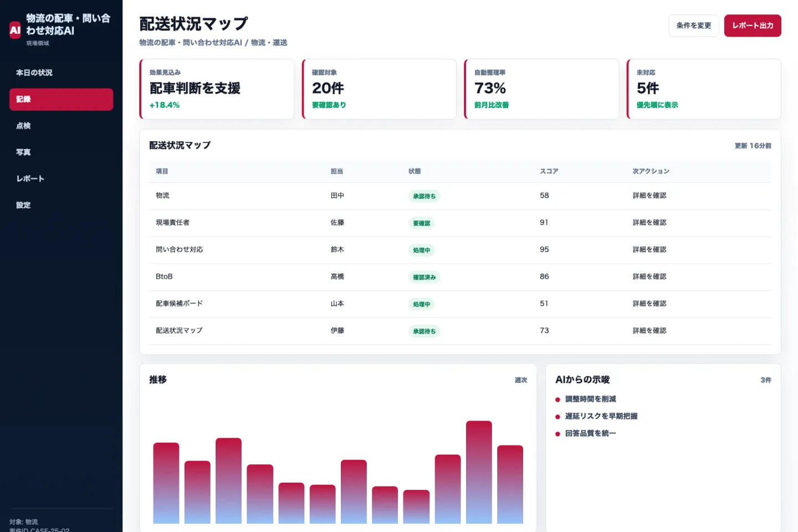The width and height of the screenshot is (798, 532).
Task: Open 詳細を確認 for the 配車候補ボード row
Action: pyautogui.click(x=649, y=304)
